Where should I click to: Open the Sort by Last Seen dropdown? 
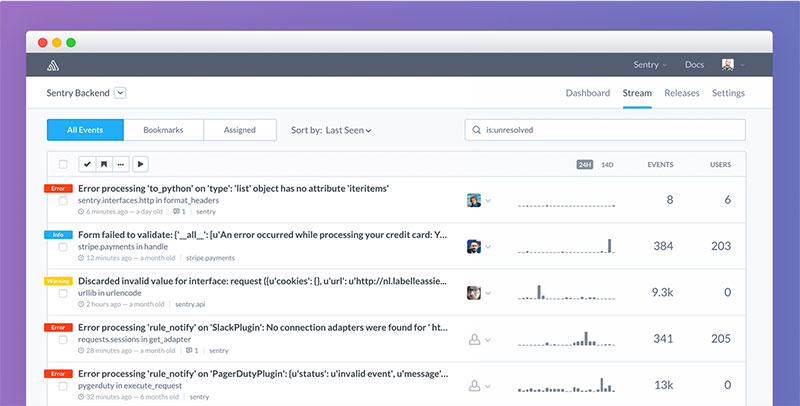pyautogui.click(x=349, y=130)
